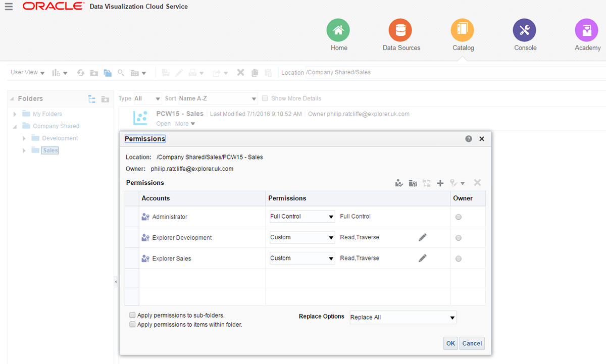Click the OK button

pyautogui.click(x=450, y=343)
